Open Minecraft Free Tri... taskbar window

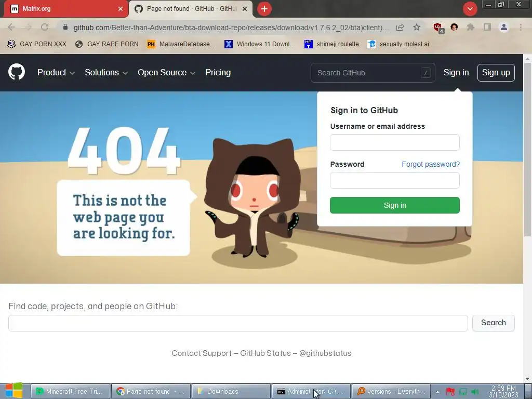pyautogui.click(x=71, y=391)
